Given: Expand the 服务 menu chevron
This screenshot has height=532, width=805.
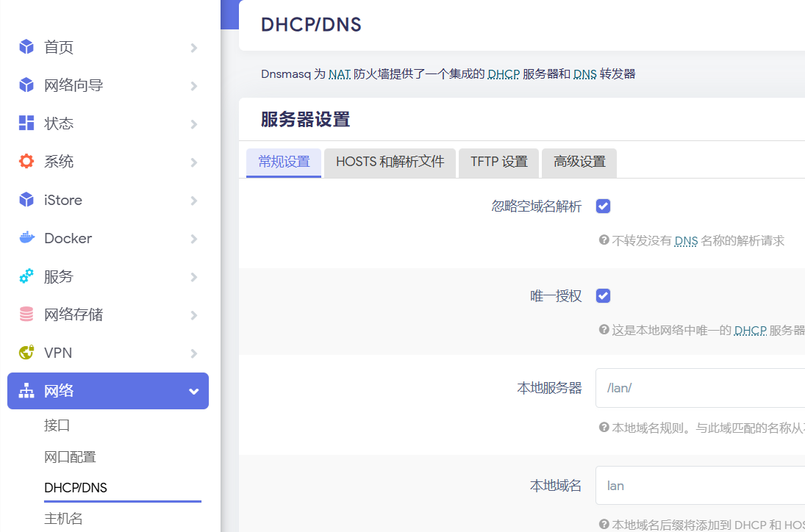Looking at the screenshot, I should tap(194, 277).
